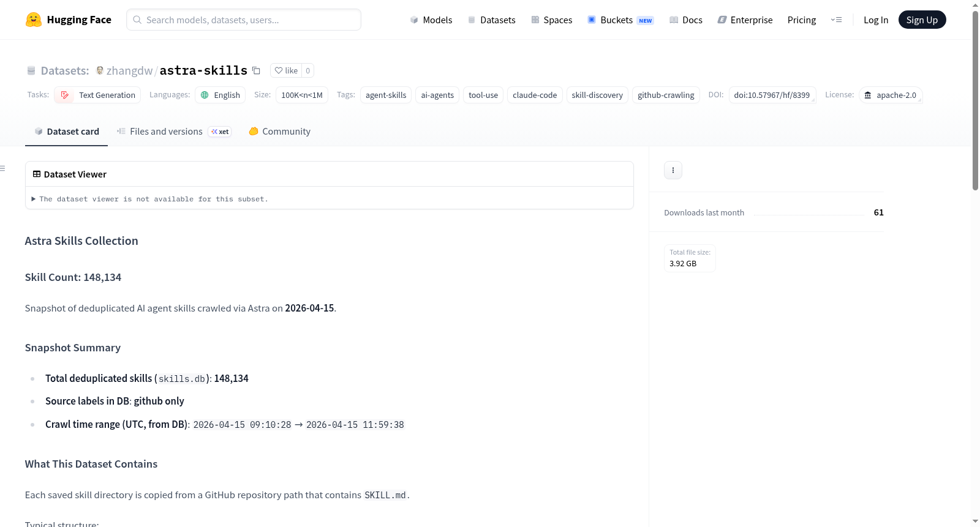This screenshot has width=980, height=527.
Task: Click the English language tag
Action: (221, 95)
